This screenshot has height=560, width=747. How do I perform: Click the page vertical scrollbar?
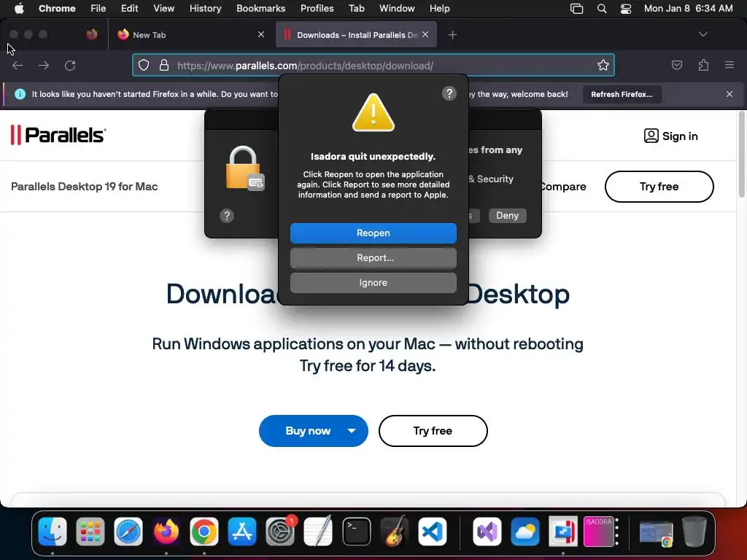click(x=742, y=155)
